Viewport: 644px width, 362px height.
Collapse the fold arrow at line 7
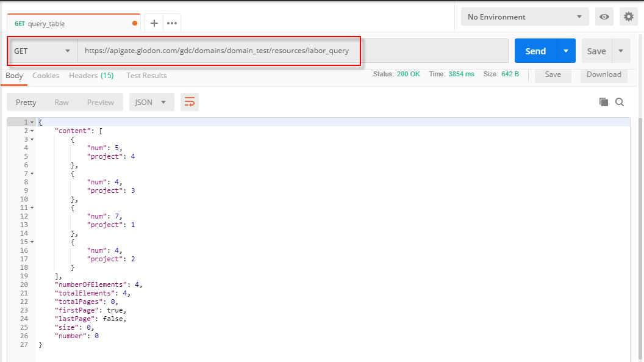(x=32, y=173)
